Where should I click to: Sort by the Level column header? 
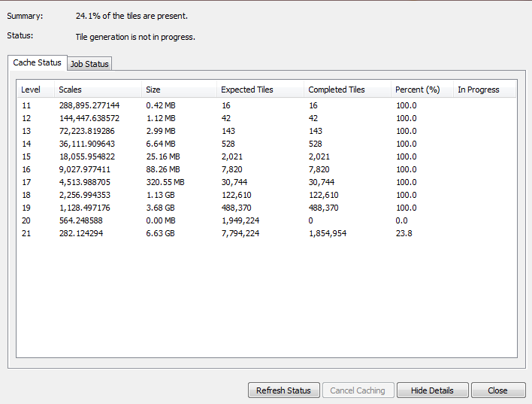[35, 90]
